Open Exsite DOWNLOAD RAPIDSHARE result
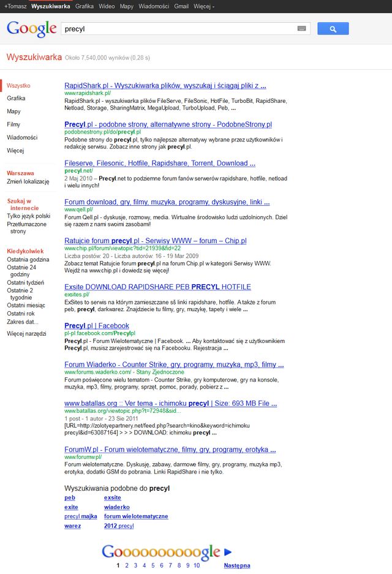Image resolution: width=392 pixels, height=574 pixels. (158, 287)
